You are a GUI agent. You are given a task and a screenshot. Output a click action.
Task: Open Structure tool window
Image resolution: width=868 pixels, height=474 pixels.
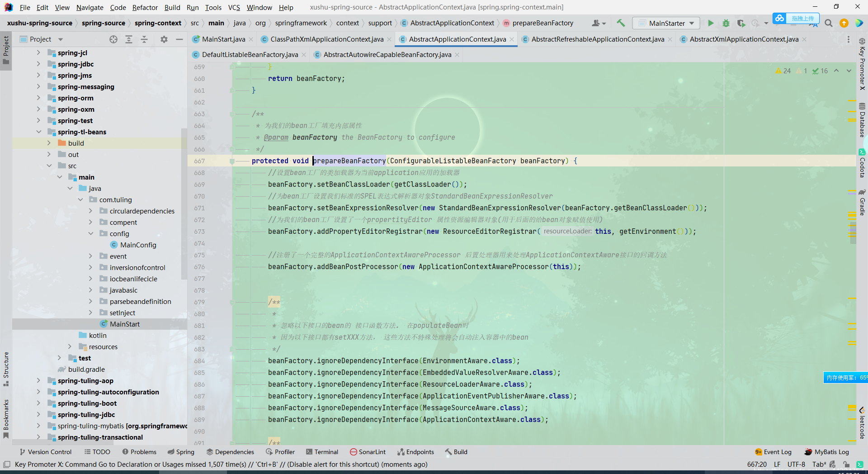[x=6, y=369]
